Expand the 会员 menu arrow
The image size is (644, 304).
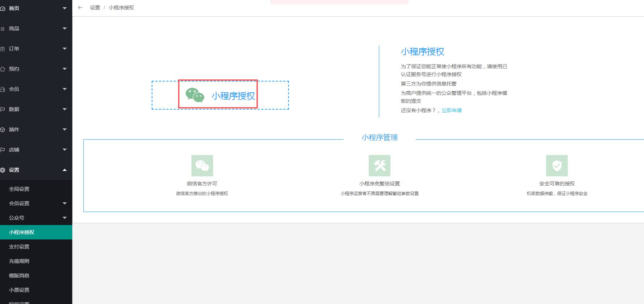[65, 89]
